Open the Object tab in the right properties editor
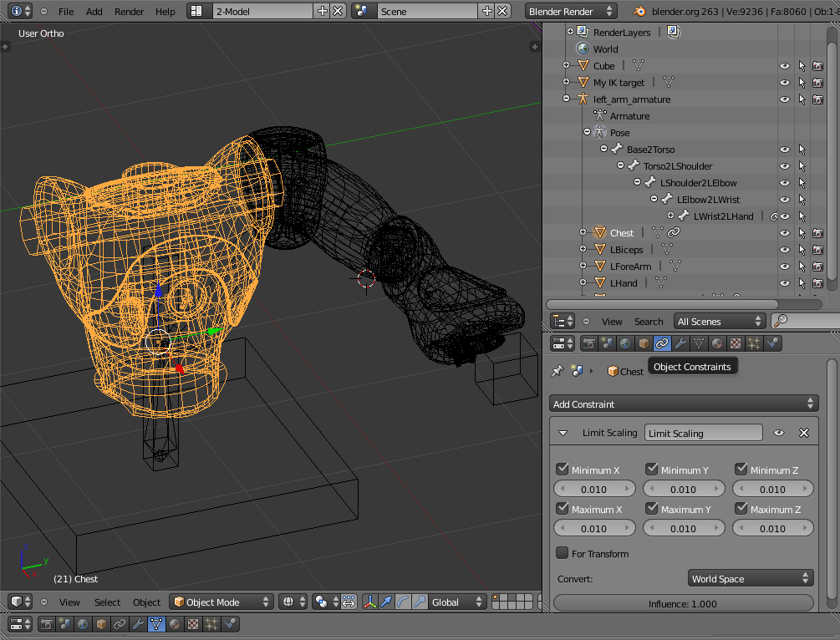Viewport: 840px width, 640px height. pos(644,343)
